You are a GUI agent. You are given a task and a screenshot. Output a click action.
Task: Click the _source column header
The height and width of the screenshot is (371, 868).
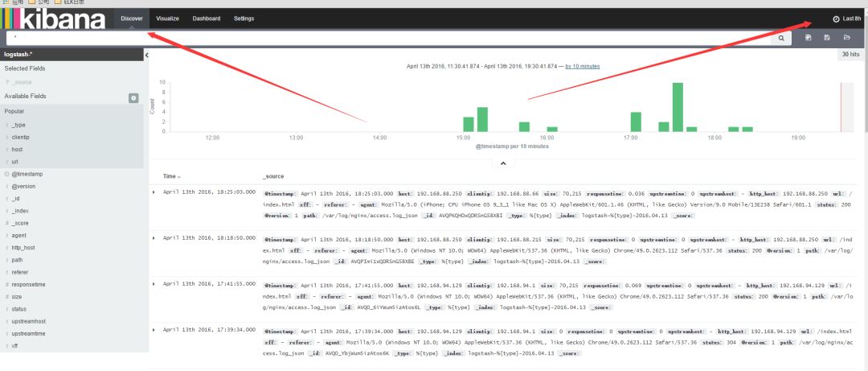(x=273, y=176)
